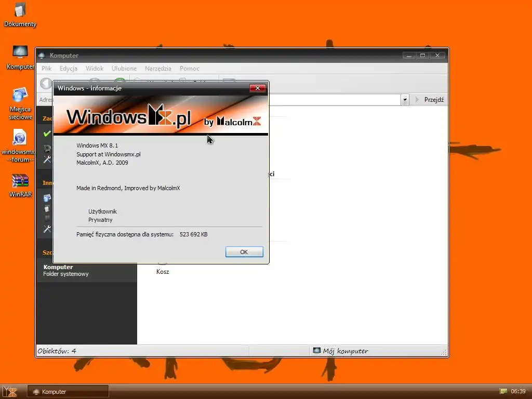Select the WinRAR desktop icon
The width and height of the screenshot is (532, 399).
tap(20, 185)
